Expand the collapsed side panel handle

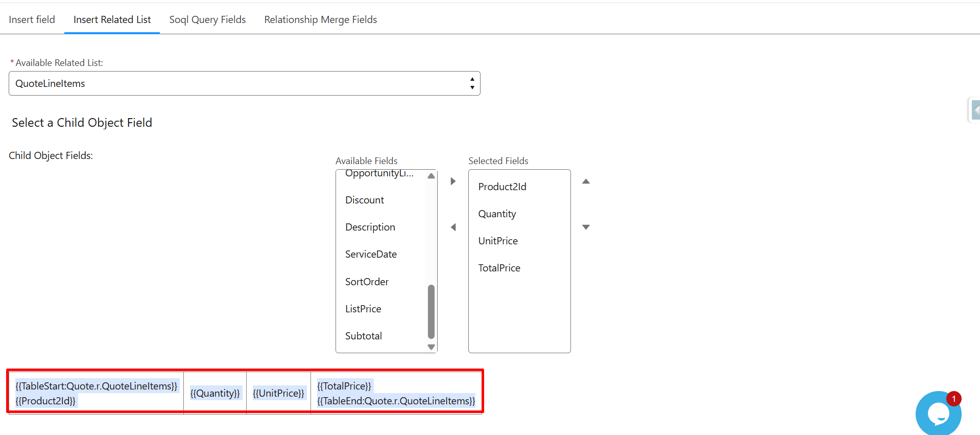[975, 110]
